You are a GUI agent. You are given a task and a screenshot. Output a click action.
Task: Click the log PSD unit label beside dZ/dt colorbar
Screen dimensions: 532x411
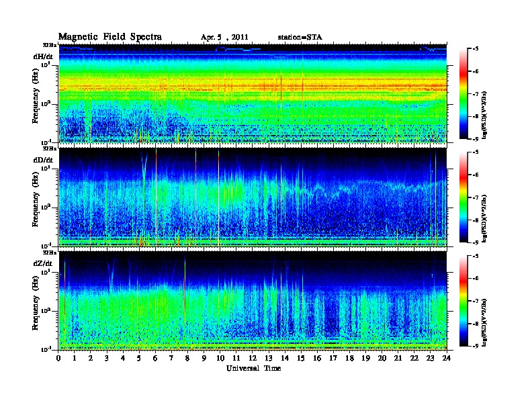click(485, 322)
